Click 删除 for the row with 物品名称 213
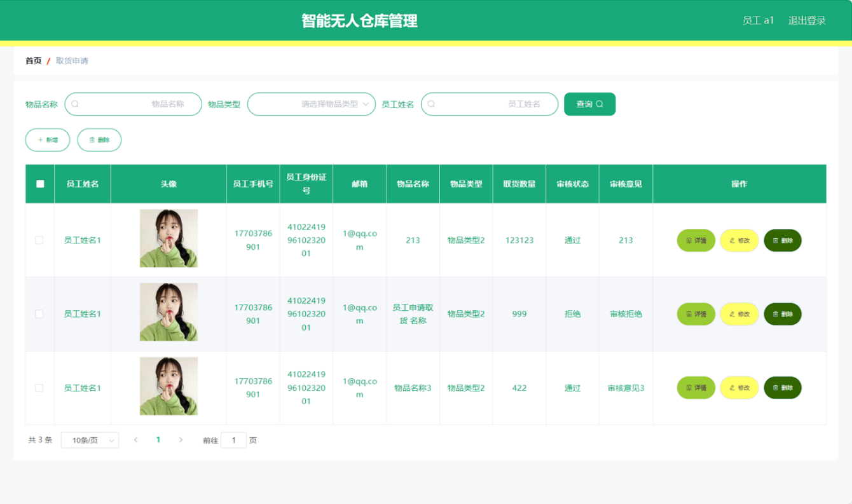 [783, 240]
